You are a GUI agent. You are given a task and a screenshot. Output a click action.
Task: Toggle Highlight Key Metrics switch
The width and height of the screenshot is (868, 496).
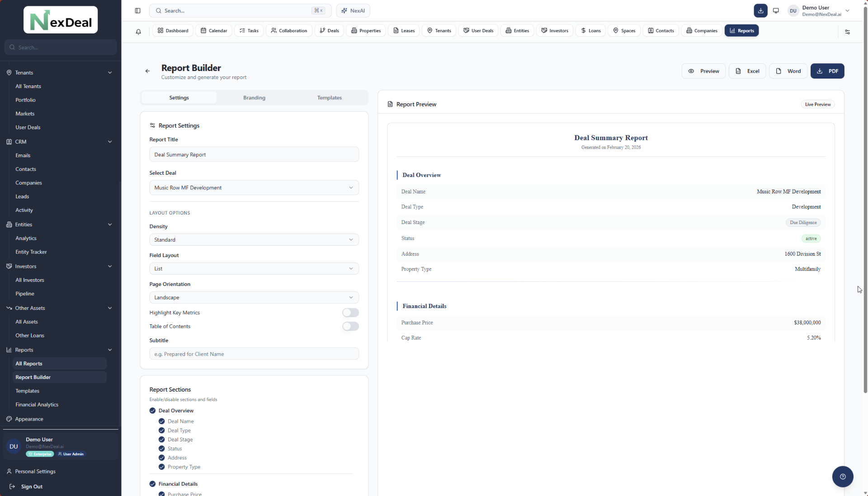click(350, 313)
